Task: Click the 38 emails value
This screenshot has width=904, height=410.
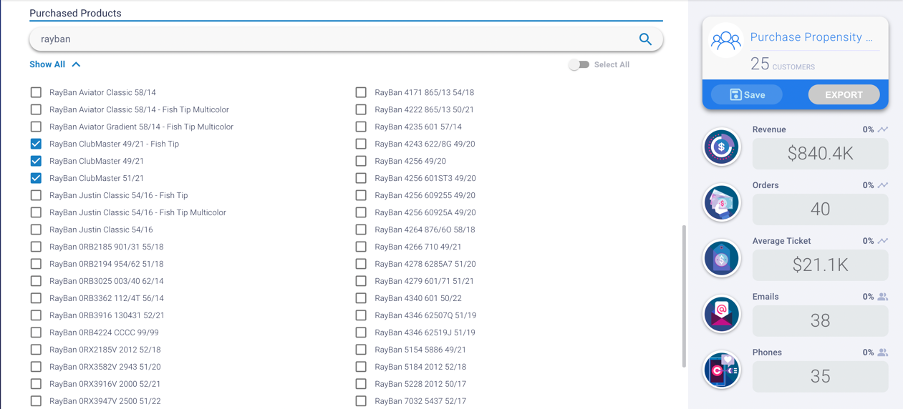Action: pos(820,321)
